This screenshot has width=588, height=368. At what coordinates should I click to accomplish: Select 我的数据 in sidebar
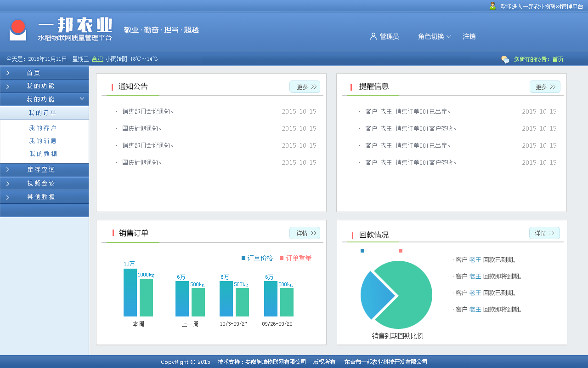pyautogui.click(x=43, y=154)
